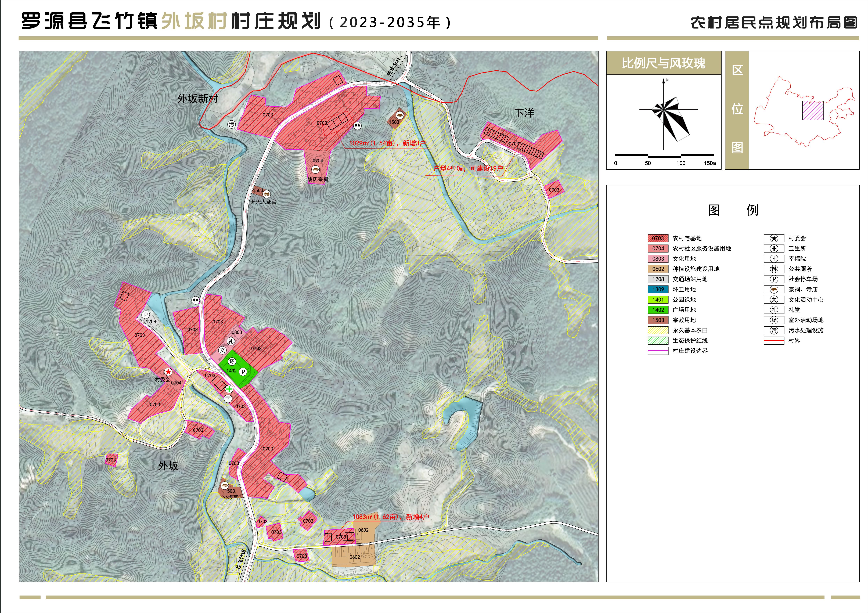The width and height of the screenshot is (868, 613).
Task: Click the public toilet icon in the legend
Action: [x=774, y=269]
